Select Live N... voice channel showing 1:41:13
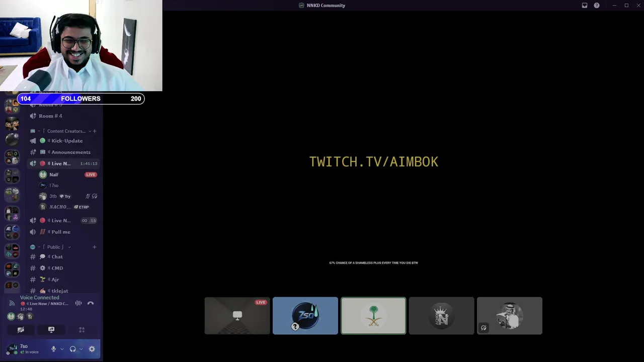This screenshot has width=644, height=362. tap(63, 163)
